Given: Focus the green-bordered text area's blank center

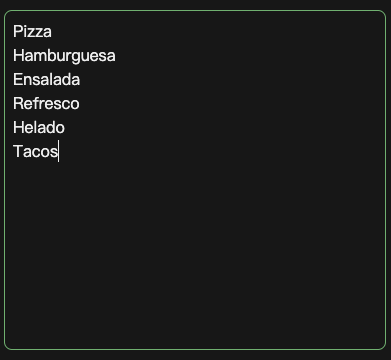Looking at the screenshot, I should pyautogui.click(x=195, y=233).
